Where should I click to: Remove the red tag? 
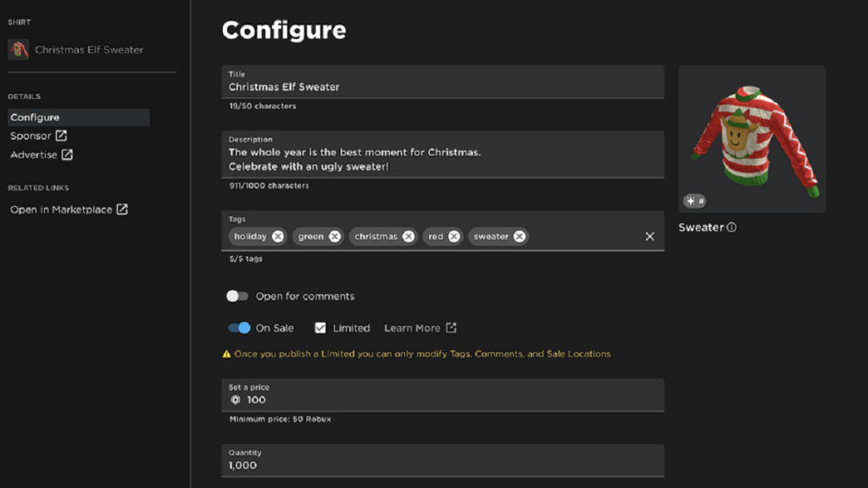(x=454, y=236)
